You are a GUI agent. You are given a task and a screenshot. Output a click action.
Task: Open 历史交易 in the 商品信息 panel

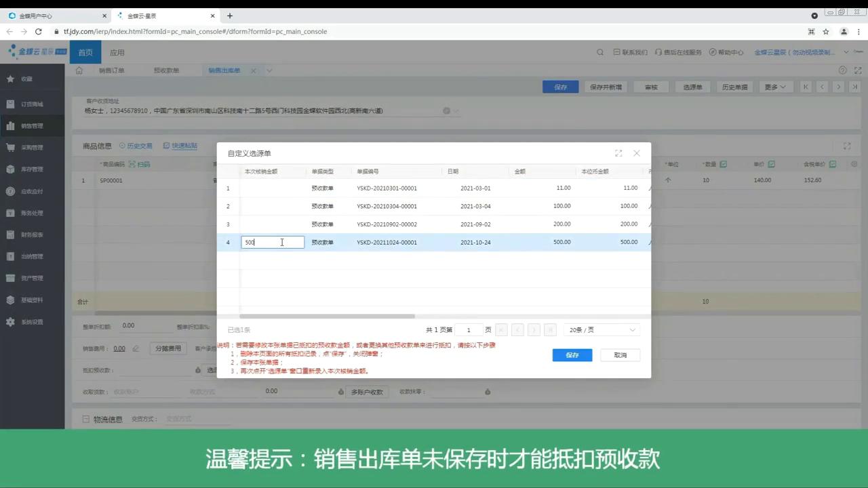coord(139,146)
